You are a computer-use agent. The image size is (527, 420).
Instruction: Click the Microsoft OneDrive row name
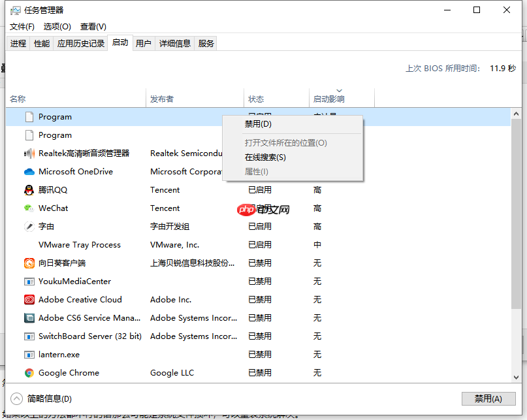(x=76, y=172)
